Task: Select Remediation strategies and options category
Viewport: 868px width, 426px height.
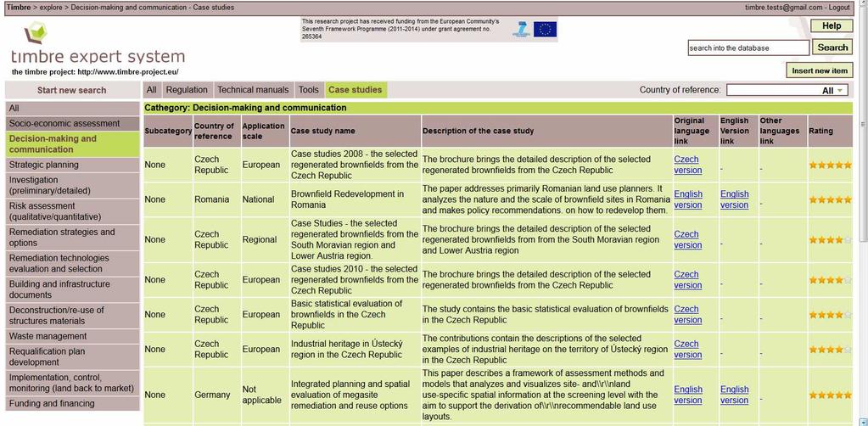Action: click(72, 237)
